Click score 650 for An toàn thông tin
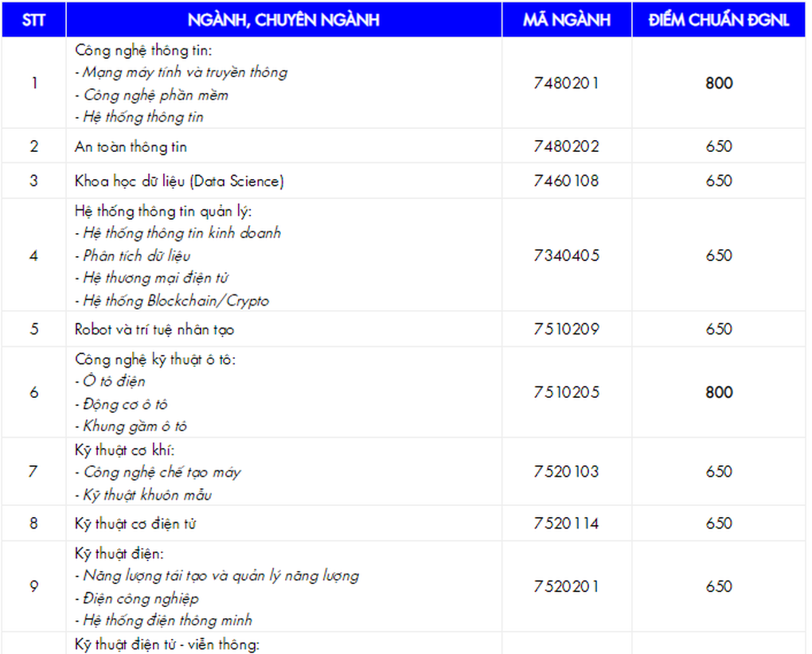This screenshot has height=654, width=812. click(x=719, y=146)
